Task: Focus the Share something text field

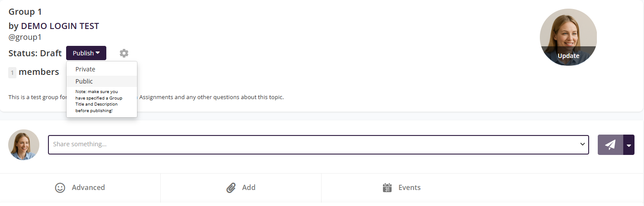Action: [311, 144]
